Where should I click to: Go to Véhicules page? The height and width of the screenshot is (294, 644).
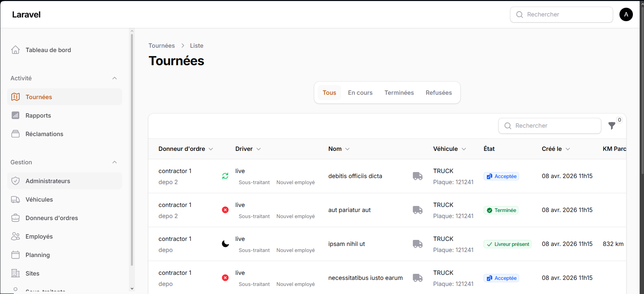click(x=65, y=199)
